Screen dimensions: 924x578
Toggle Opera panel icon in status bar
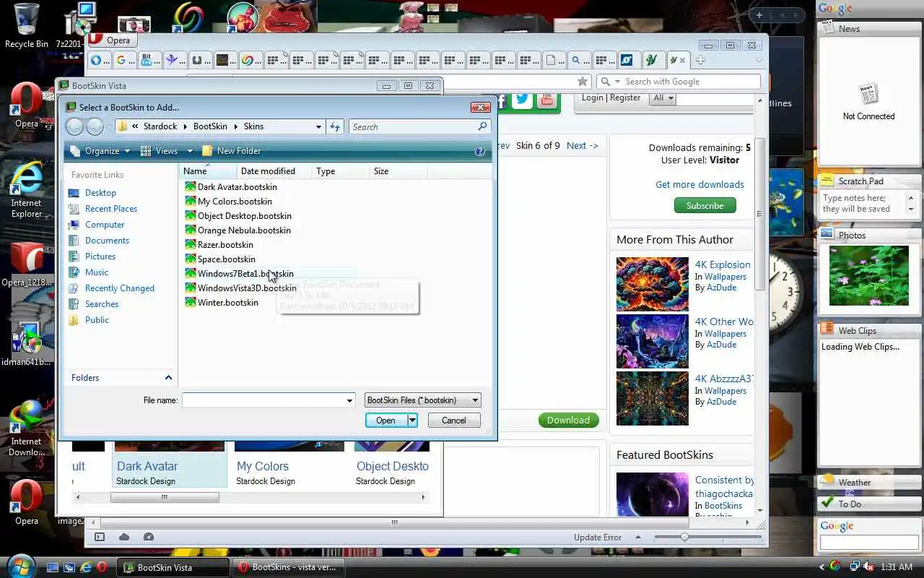pos(100,537)
